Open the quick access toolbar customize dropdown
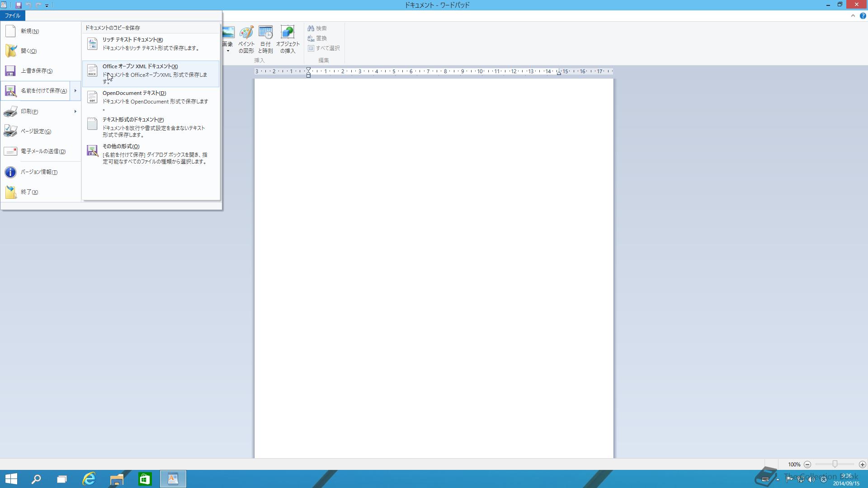868x488 pixels. [x=47, y=5]
